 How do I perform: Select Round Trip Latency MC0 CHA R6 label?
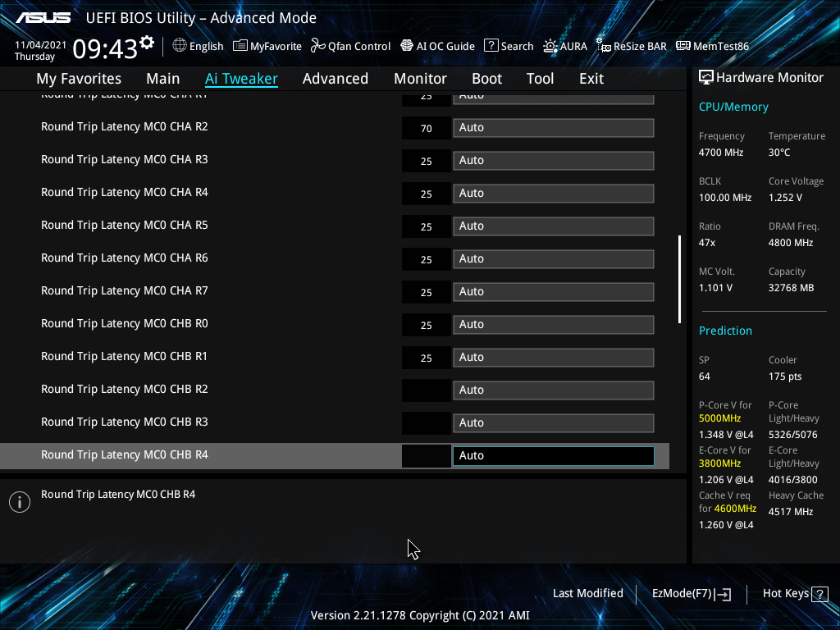click(x=125, y=258)
